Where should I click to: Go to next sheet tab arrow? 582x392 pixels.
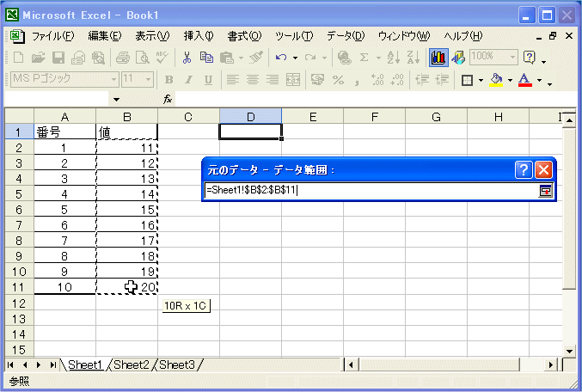[x=39, y=364]
